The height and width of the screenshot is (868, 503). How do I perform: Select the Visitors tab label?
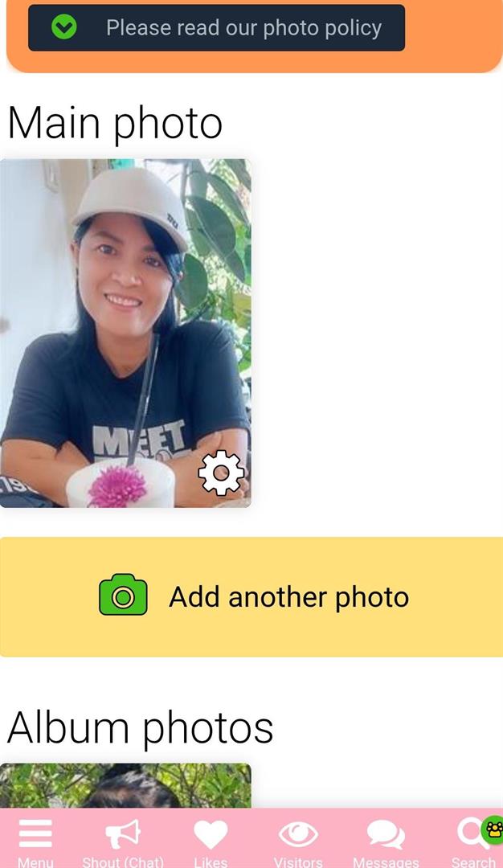(298, 862)
